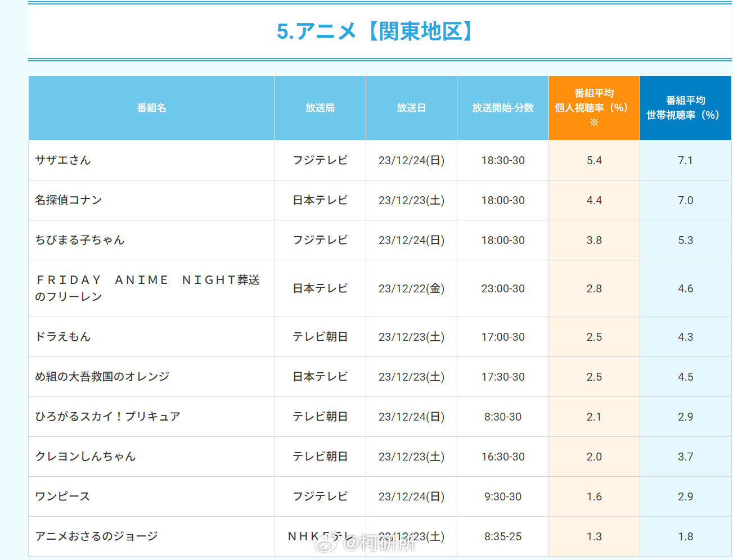733x560 pixels.
Task: Select the program name ワンピース
Action: pyautogui.click(x=62, y=496)
